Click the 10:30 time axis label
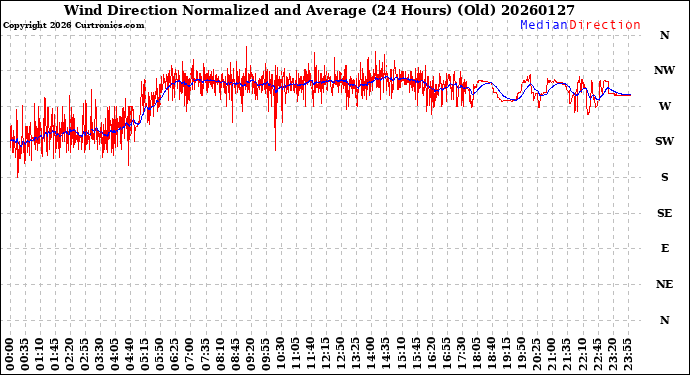 pyautogui.click(x=280, y=355)
